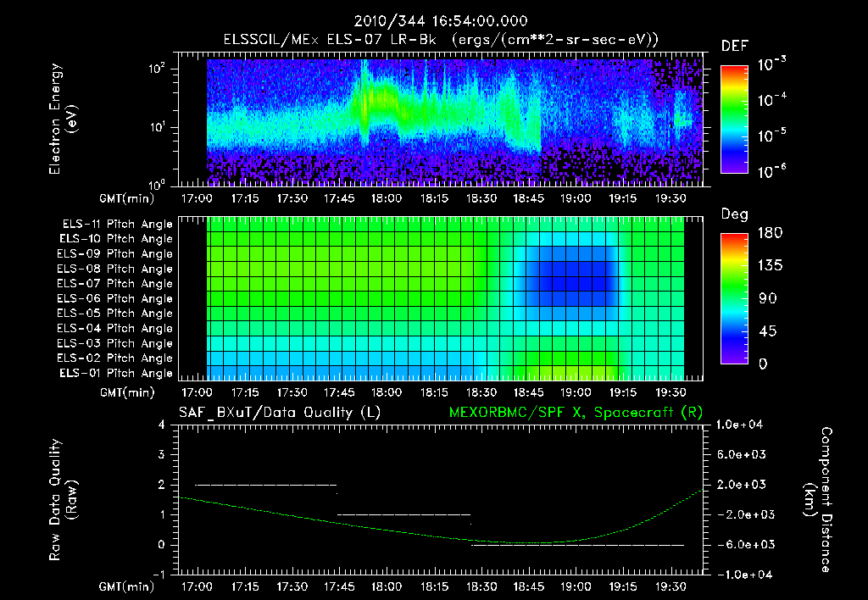Click the 19:30 tick label under bottom plot
This screenshot has width=868, height=600.
pos(670,586)
